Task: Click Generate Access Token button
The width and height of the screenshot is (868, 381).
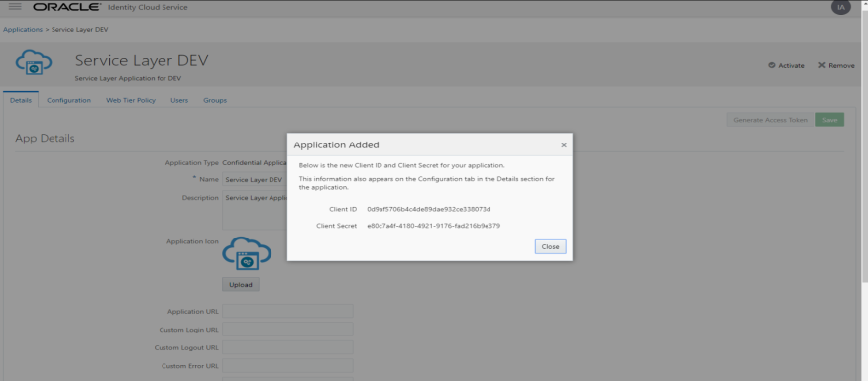Action: [x=771, y=120]
